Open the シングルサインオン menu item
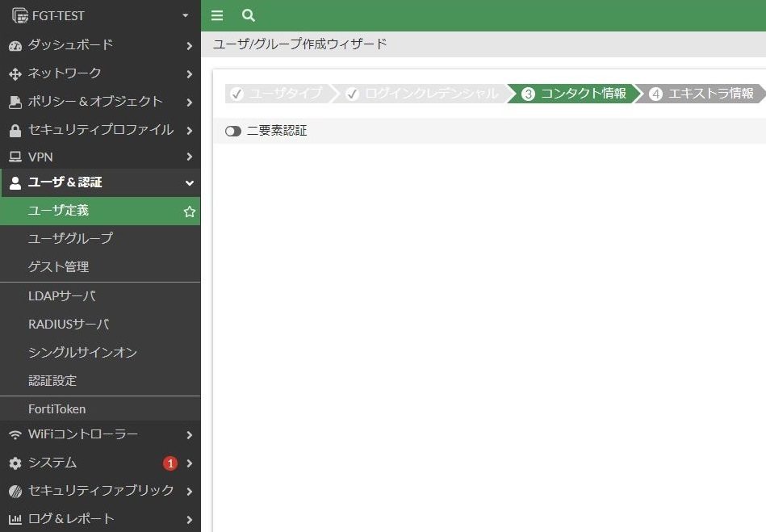Image resolution: width=766 pixels, height=532 pixels. coord(100,353)
